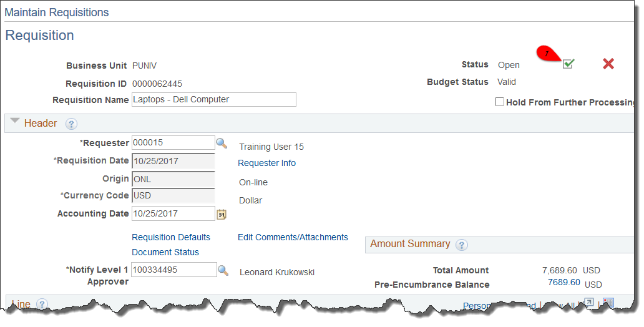
Task: Click the Accounting Date input field
Action: click(173, 213)
